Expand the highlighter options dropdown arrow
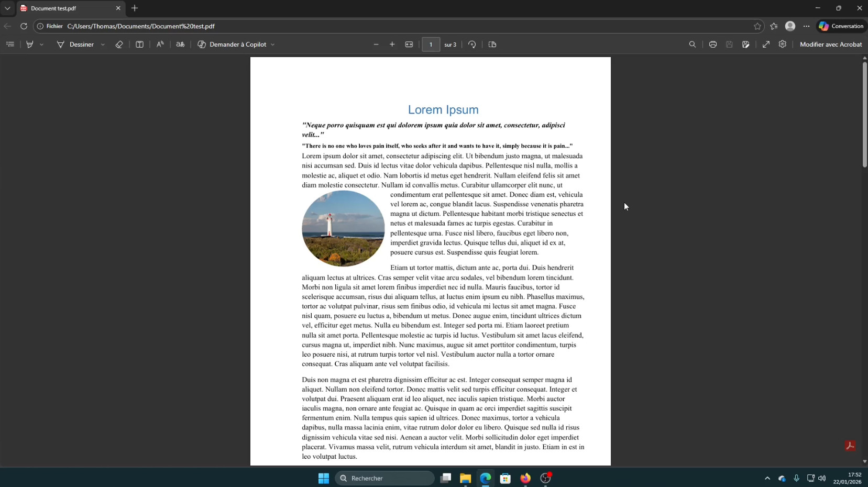 coord(42,45)
